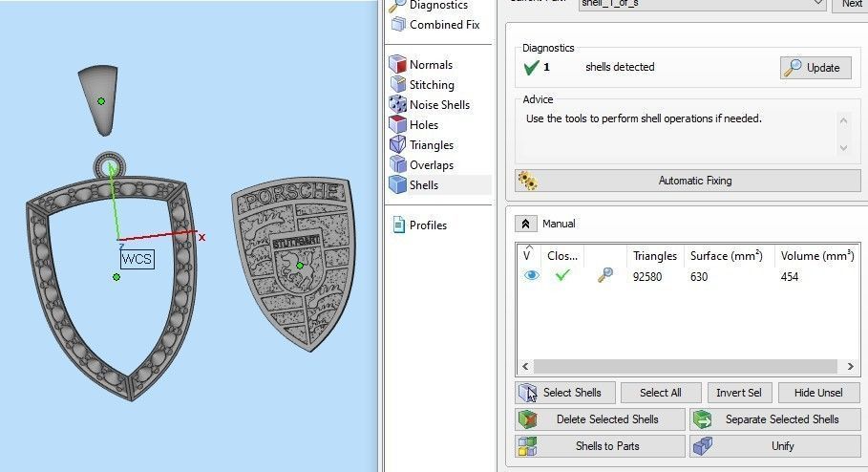The image size is (868, 472).
Task: Select the Normals fix step
Action: (x=422, y=64)
